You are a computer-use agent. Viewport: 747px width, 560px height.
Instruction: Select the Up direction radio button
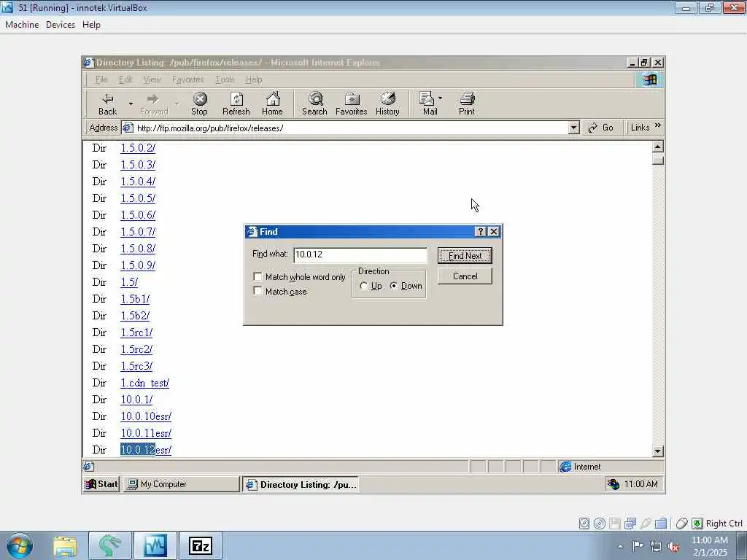click(x=364, y=286)
